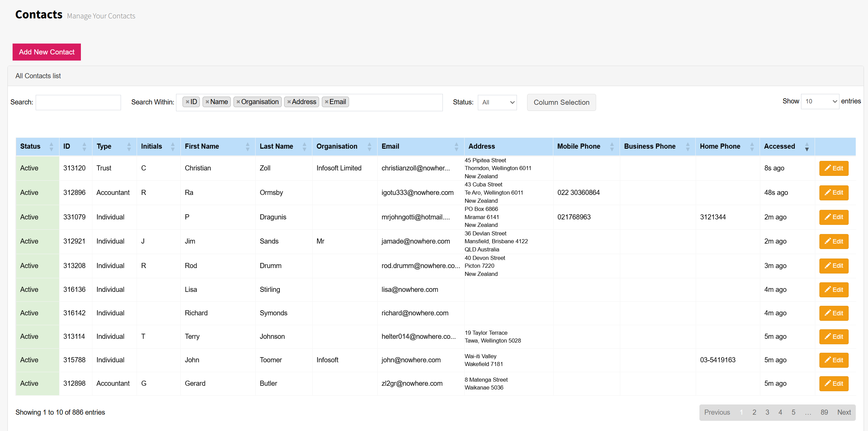Focus the Search text field
Screen dimensions: 868x431
tap(78, 102)
